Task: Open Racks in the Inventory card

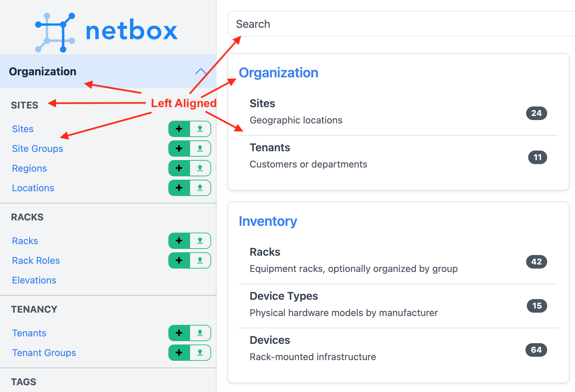Action: [x=265, y=252]
